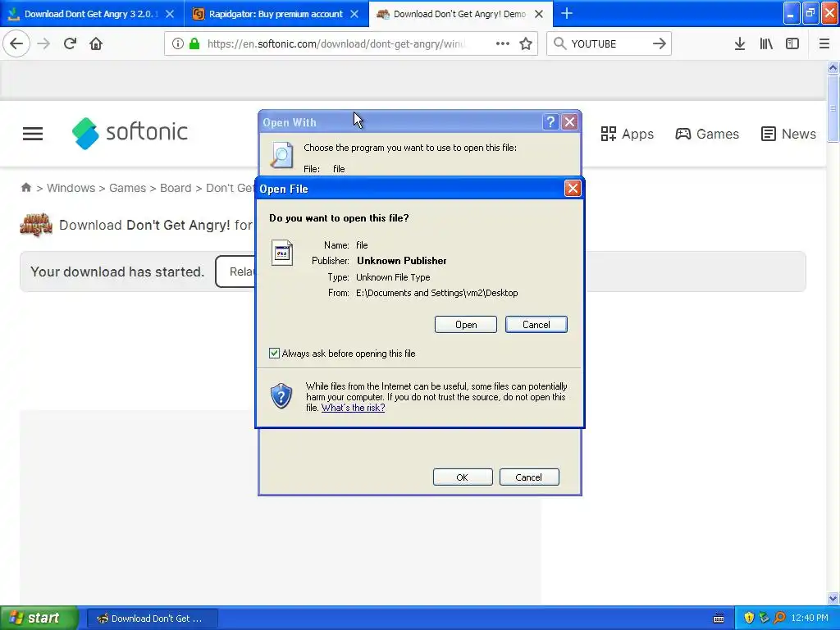Click the Board breadcrumb link

176,188
